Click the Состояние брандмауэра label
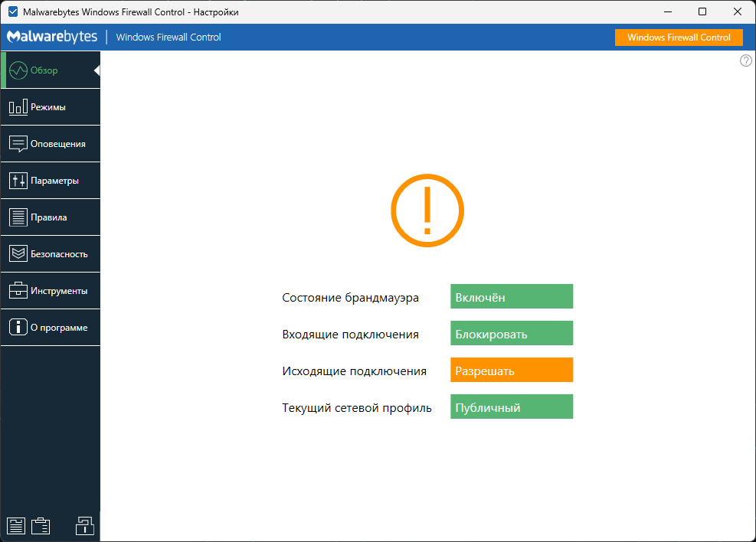Viewport: 756px width, 542px height. (x=351, y=298)
